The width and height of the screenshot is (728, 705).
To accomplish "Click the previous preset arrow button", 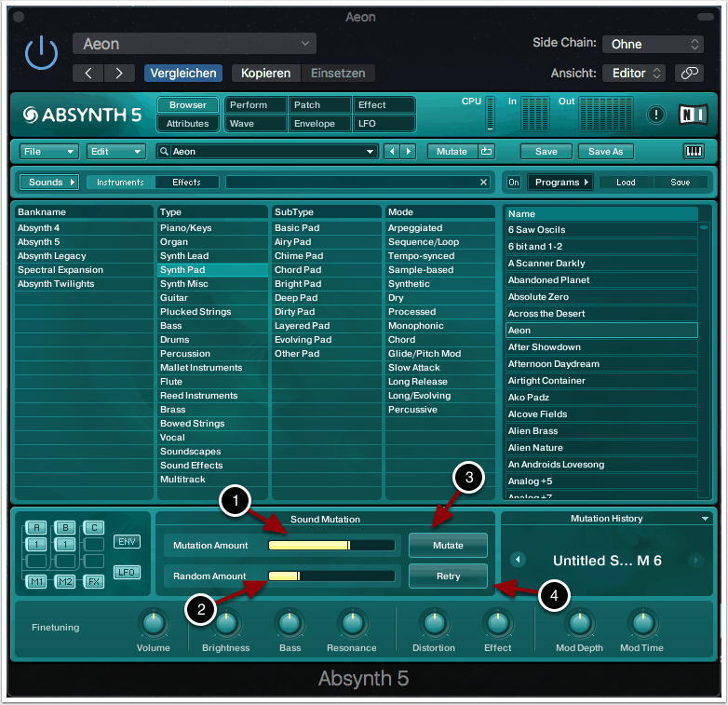I will click(x=88, y=73).
